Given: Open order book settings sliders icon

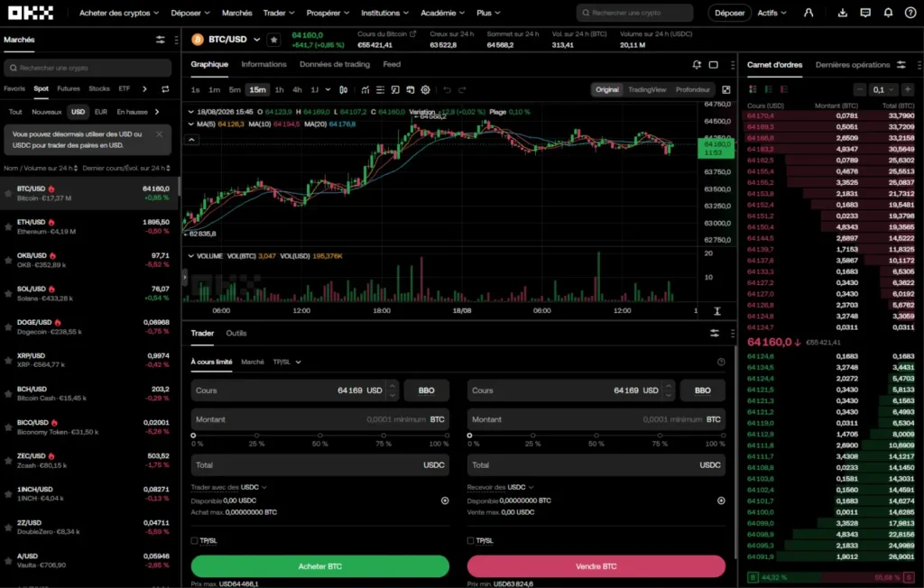Looking at the screenshot, I should [901, 65].
